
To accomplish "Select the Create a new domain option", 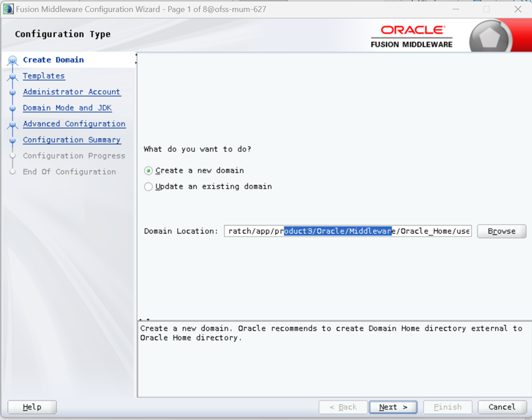I will [148, 171].
